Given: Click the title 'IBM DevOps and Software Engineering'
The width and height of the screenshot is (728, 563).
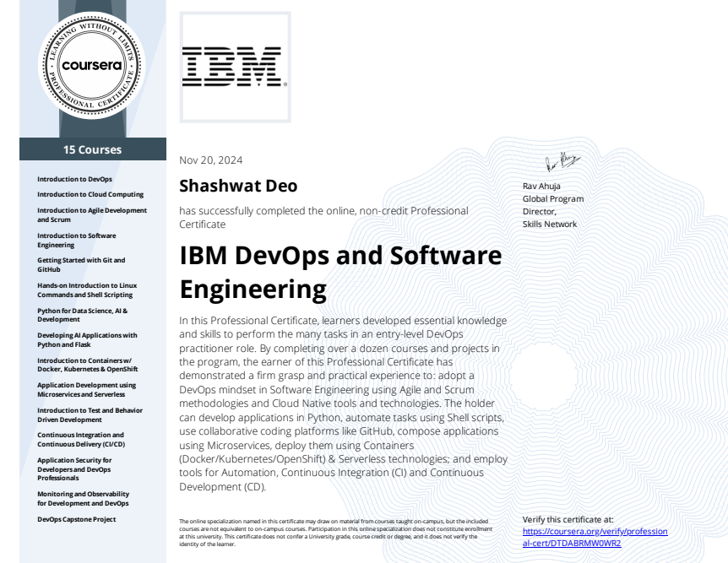Looking at the screenshot, I should tap(341, 272).
